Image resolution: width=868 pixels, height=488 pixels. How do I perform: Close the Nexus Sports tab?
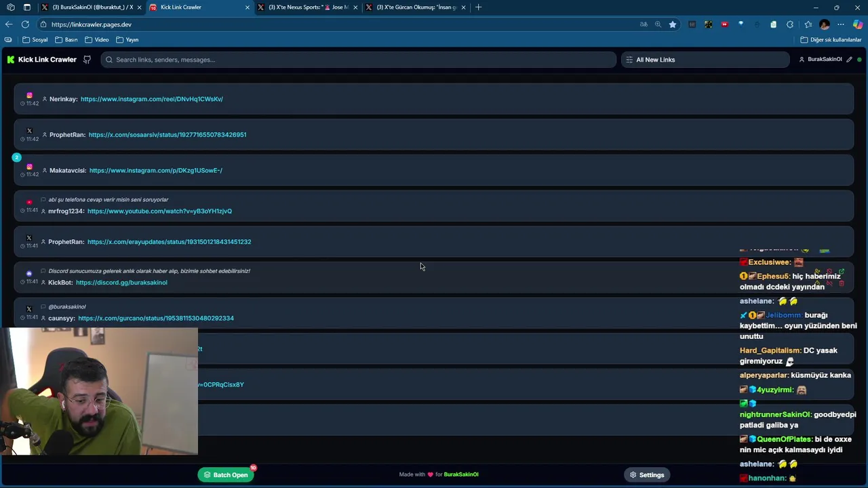355,7
